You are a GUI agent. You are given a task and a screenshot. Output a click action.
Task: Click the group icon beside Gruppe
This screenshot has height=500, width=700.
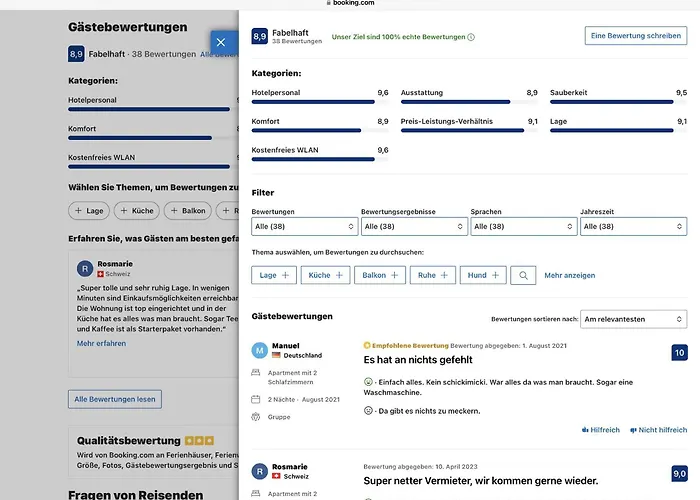(256, 417)
